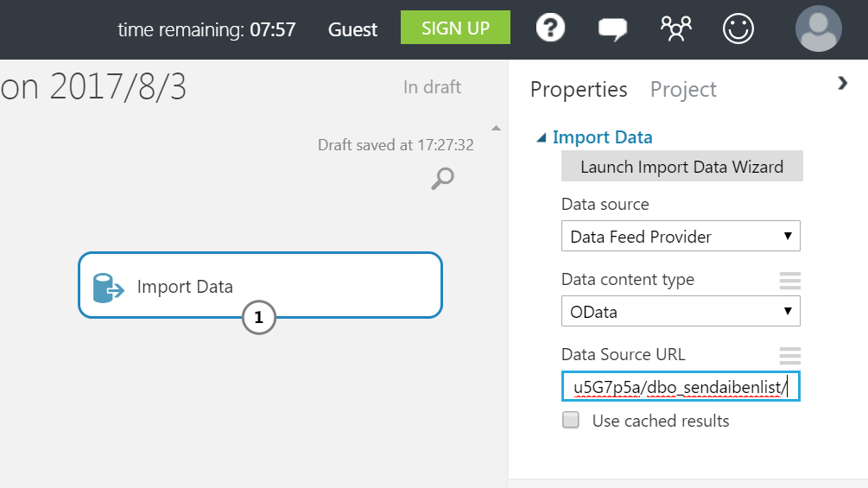The width and height of the screenshot is (868, 488).
Task: Open the feedback speech bubble icon
Action: (x=613, y=29)
